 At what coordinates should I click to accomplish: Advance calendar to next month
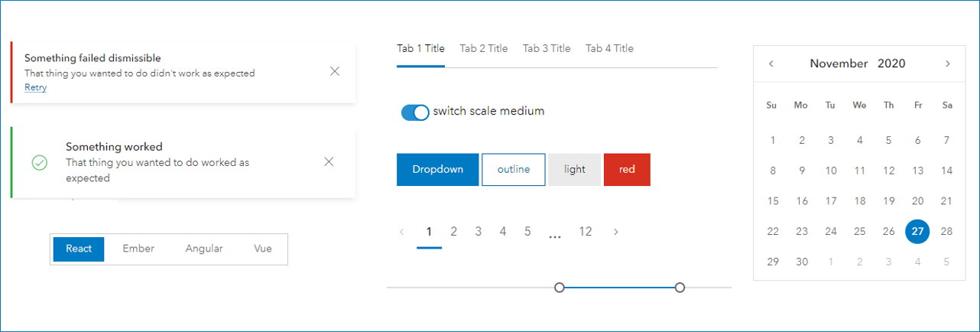(x=948, y=63)
